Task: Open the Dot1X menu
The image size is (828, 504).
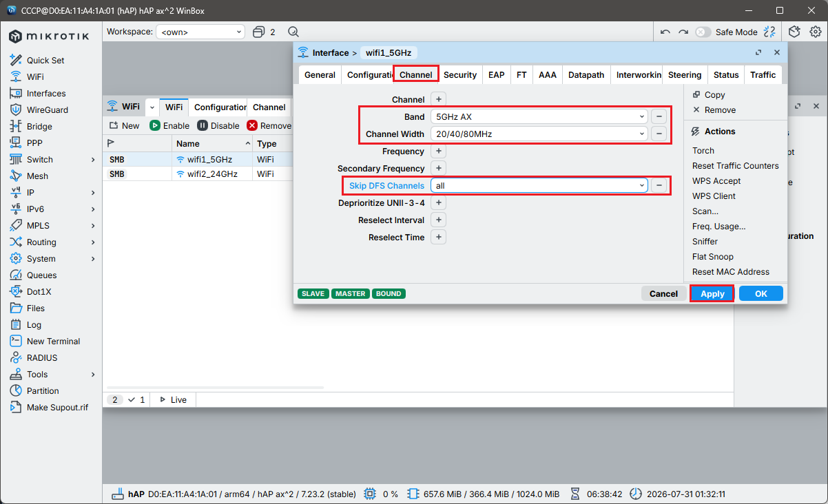Action: 39,291
